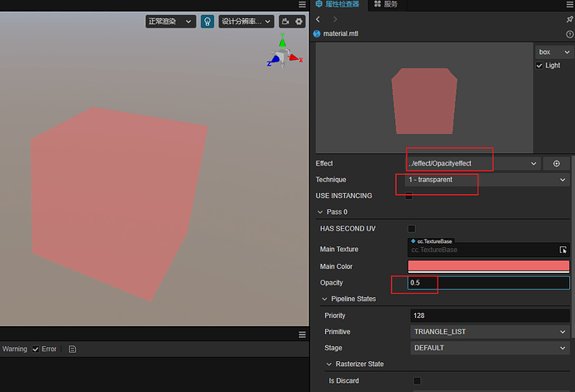Enable HAS SECOND UV checkbox
Image resolution: width=575 pixels, height=392 pixels.
(x=412, y=229)
